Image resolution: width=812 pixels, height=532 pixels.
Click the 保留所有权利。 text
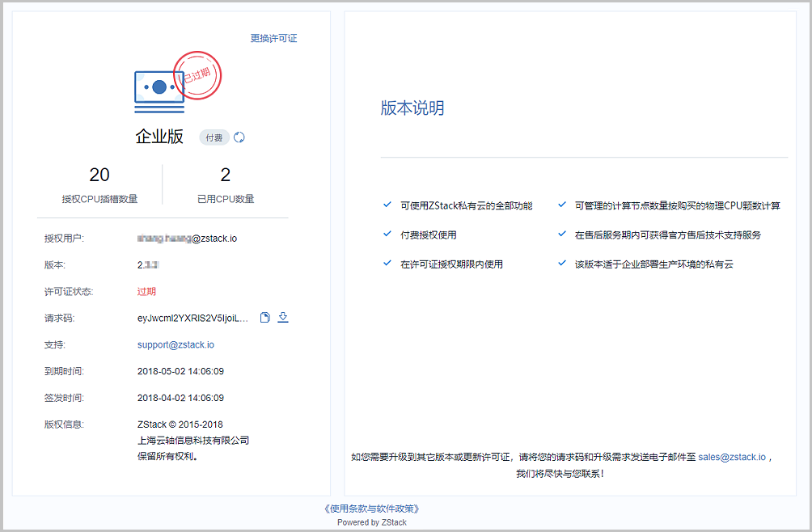pyautogui.click(x=168, y=457)
